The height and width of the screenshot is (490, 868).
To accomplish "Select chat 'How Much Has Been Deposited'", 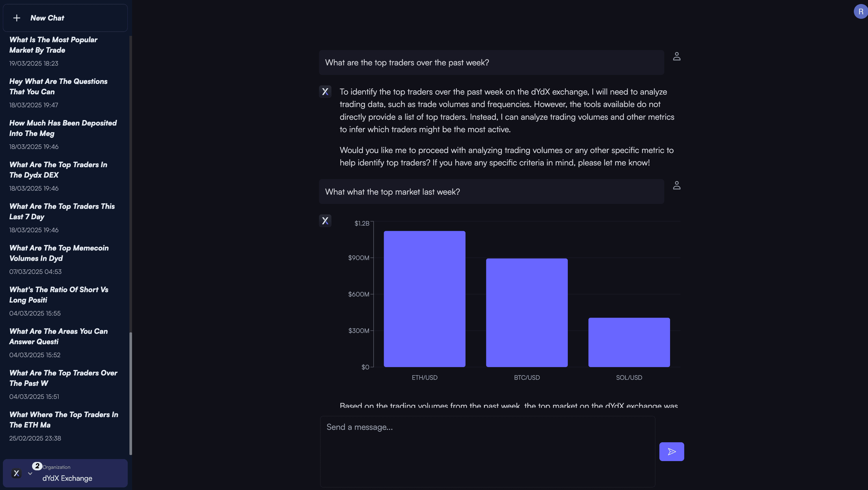I will [x=63, y=128].
